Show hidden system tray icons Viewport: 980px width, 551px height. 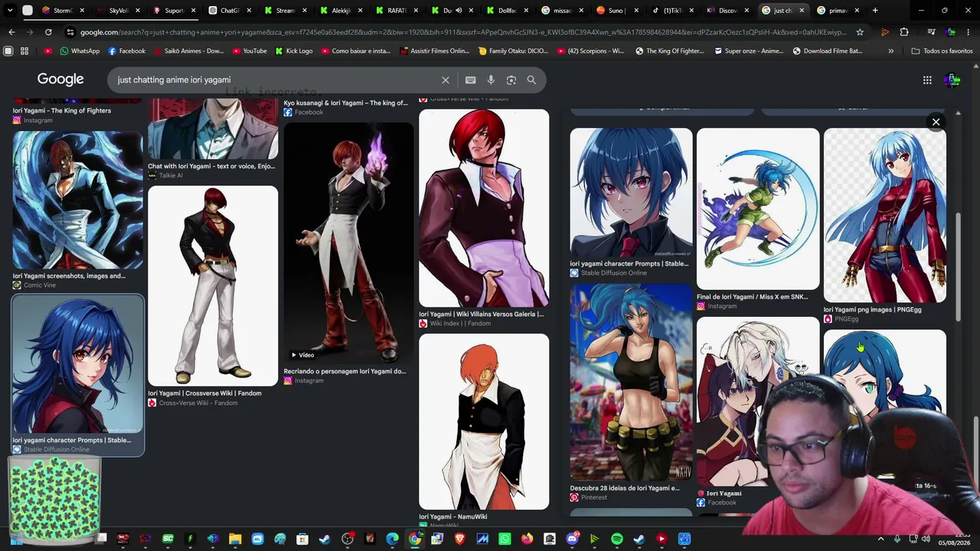pyautogui.click(x=880, y=540)
